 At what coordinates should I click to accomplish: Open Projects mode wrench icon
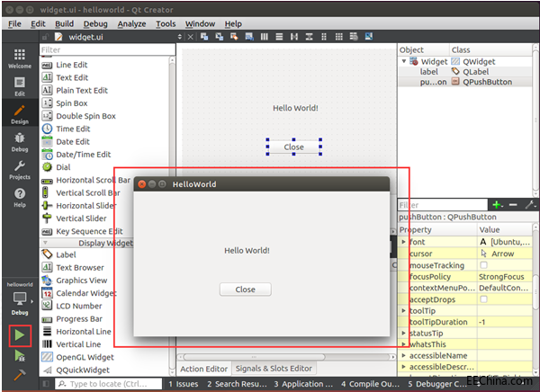click(20, 170)
